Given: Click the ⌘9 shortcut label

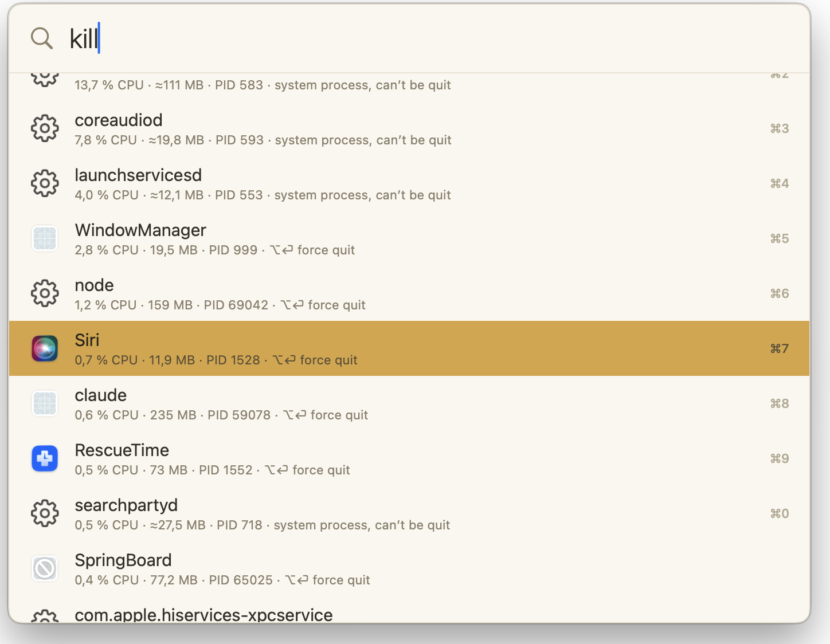Looking at the screenshot, I should point(780,458).
